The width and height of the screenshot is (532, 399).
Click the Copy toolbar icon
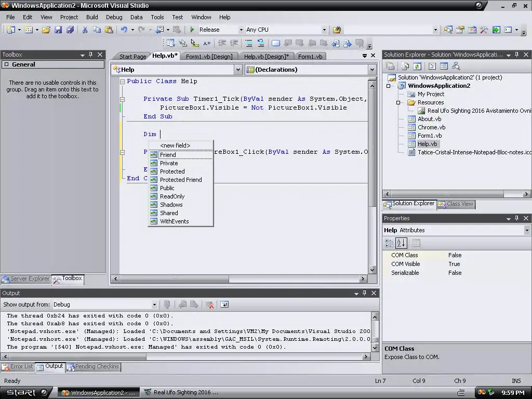click(x=97, y=30)
